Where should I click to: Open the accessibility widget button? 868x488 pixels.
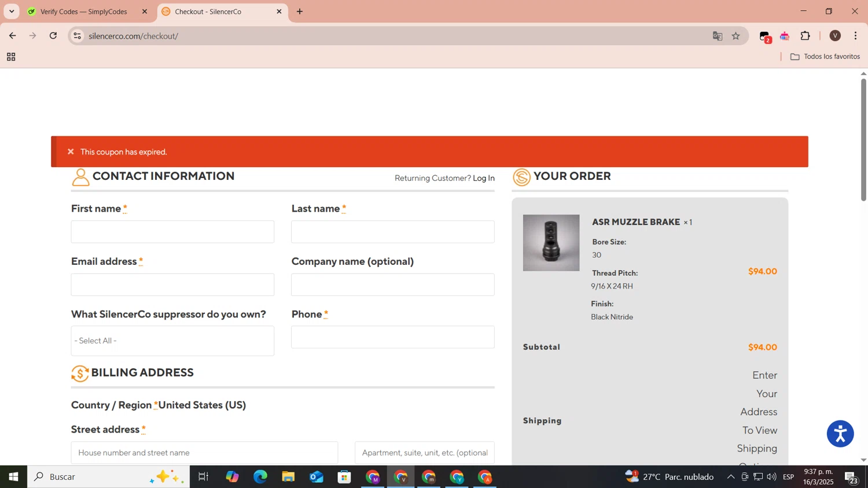point(840,434)
